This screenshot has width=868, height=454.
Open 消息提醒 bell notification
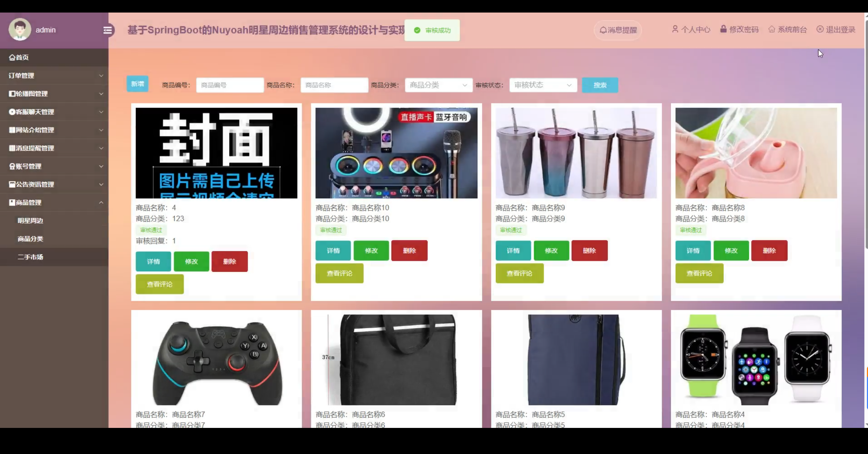coord(618,30)
